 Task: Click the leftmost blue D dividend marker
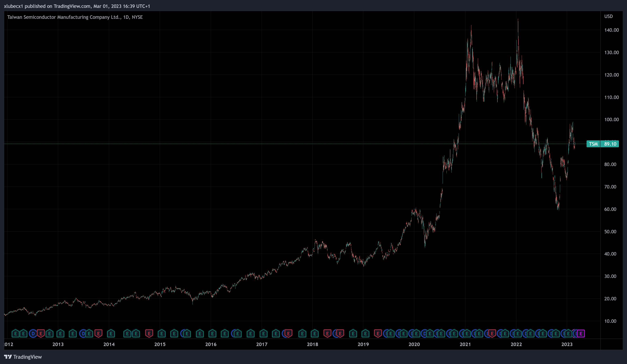[33, 333]
